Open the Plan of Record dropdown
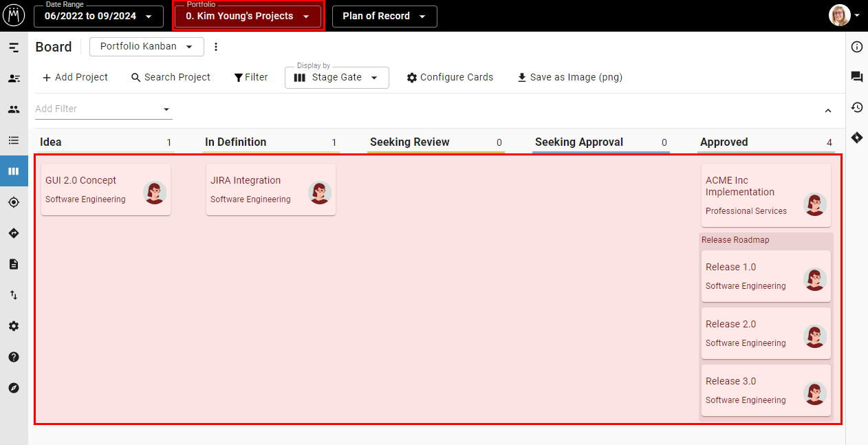The image size is (868, 445). pyautogui.click(x=384, y=17)
